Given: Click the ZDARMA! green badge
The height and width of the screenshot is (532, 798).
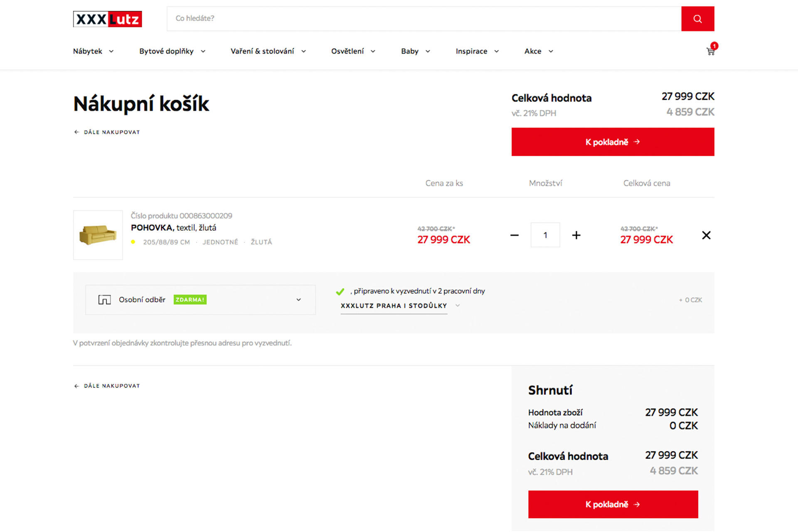Looking at the screenshot, I should 190,299.
